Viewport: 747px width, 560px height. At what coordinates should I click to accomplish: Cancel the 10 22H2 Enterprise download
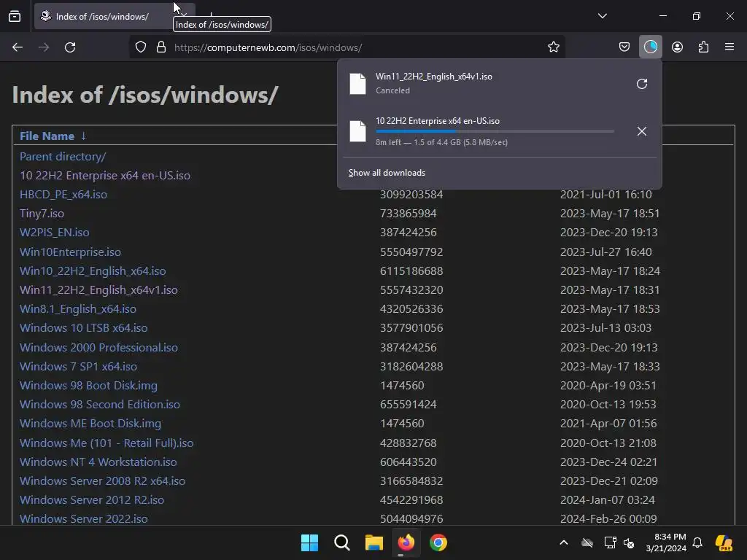pyautogui.click(x=642, y=131)
